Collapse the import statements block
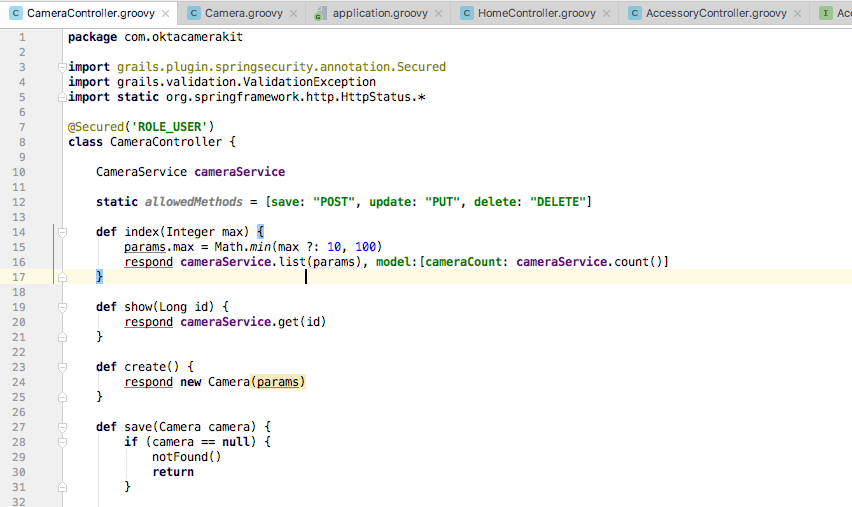This screenshot has width=852, height=507. tap(62, 67)
